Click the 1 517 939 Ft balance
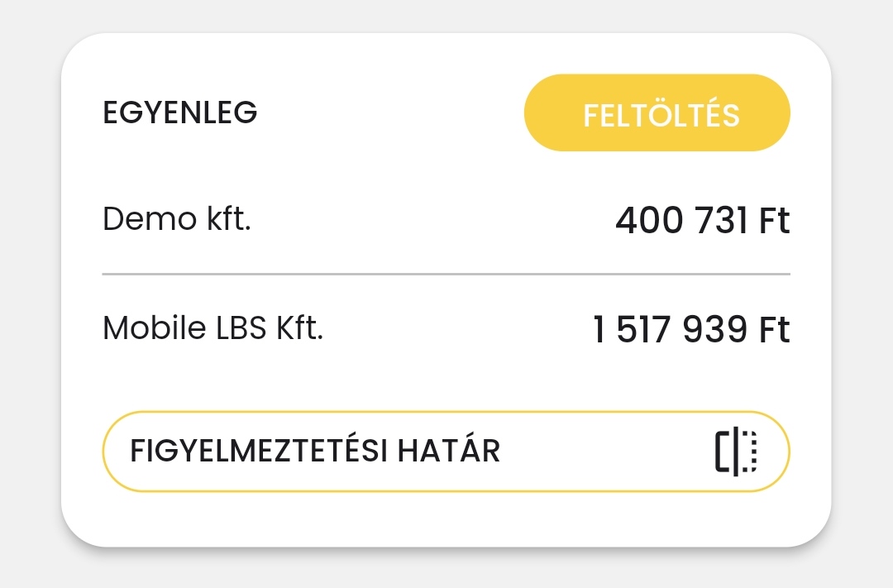893x588 pixels. pos(691,330)
